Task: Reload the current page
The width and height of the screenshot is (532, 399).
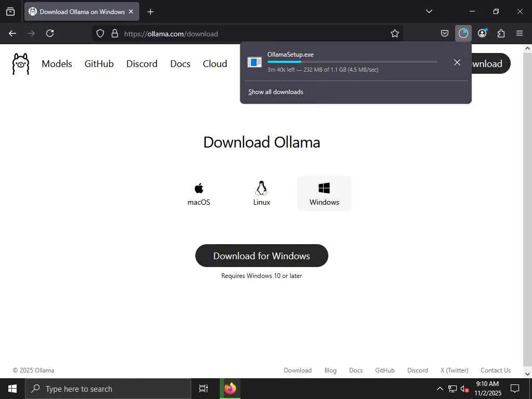Action: (50, 33)
